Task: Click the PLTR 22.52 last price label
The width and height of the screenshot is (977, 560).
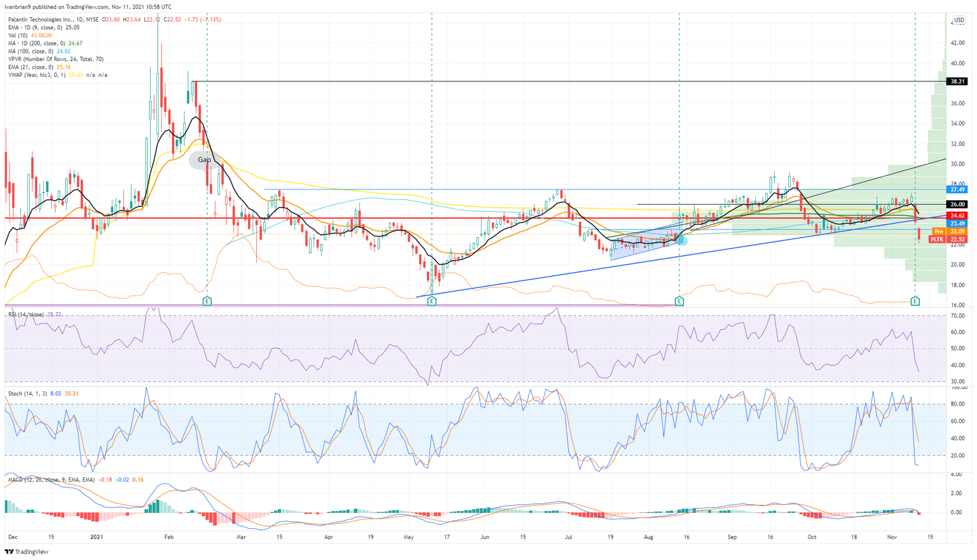Action: (x=948, y=240)
